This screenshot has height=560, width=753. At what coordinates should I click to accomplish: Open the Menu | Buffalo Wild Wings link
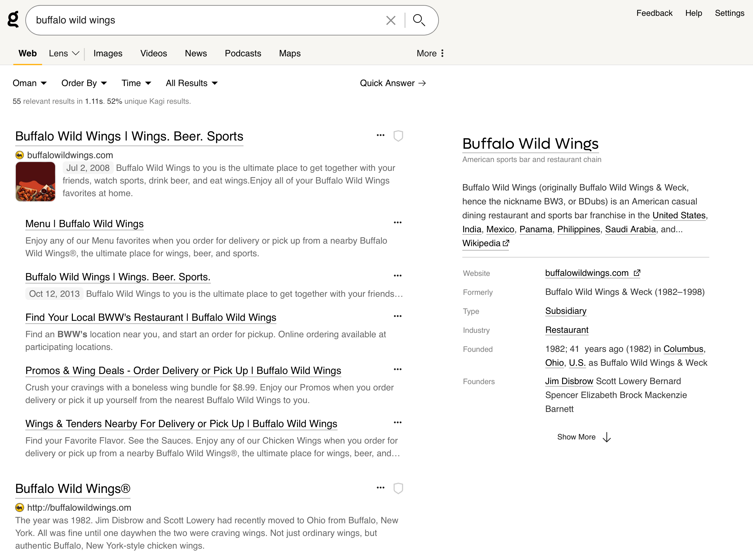coord(85,224)
